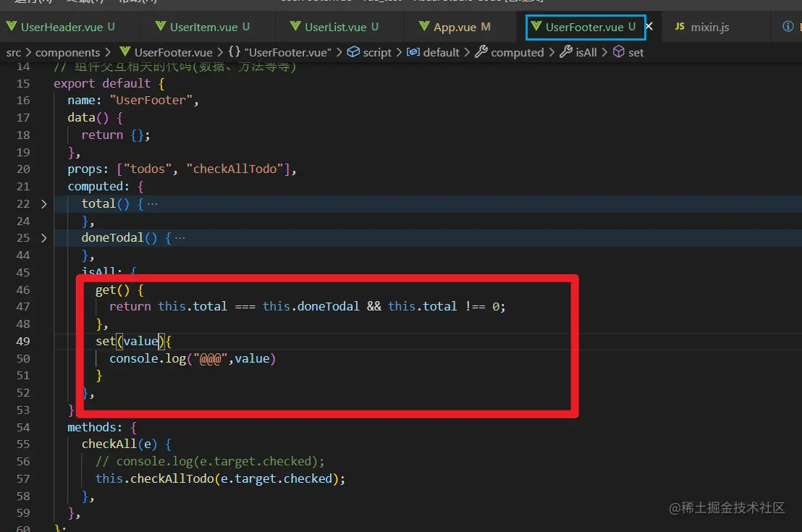The image size is (802, 532).
Task: Click the Vue icon on UserList.vue tab
Action: (x=295, y=26)
